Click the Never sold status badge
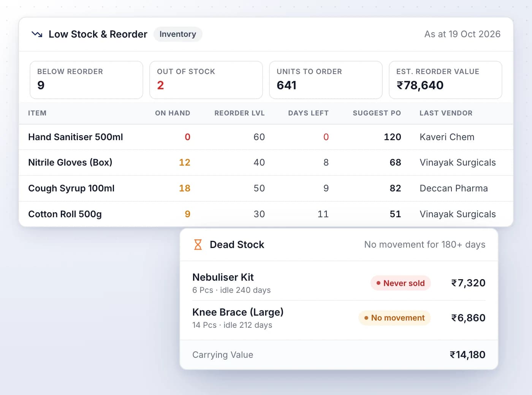The height and width of the screenshot is (395, 532). click(x=401, y=283)
